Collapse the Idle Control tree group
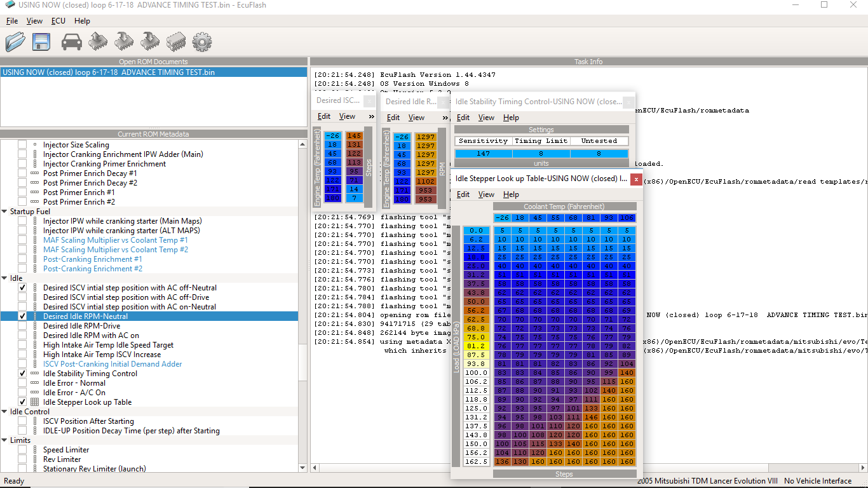Viewport: 868px width, 488px height. 5,412
